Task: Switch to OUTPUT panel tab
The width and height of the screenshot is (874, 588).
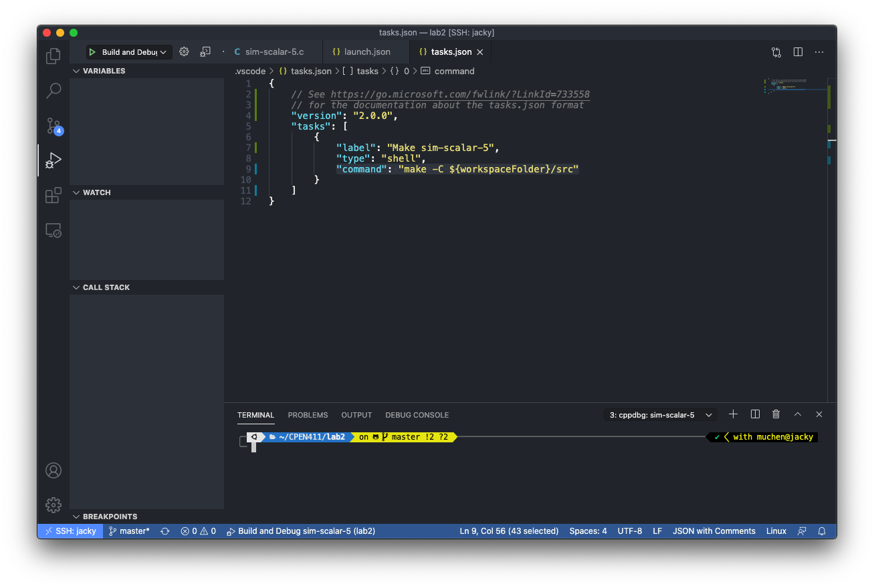Action: click(x=356, y=415)
